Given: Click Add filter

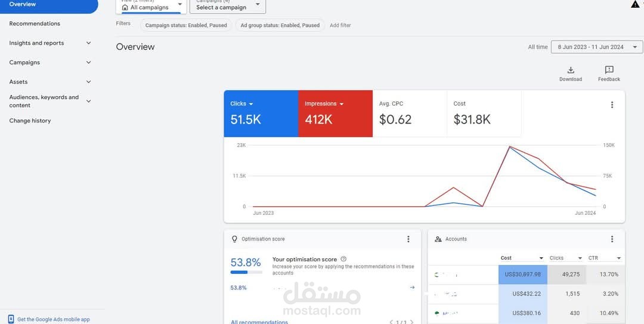Looking at the screenshot, I should 340,25.
